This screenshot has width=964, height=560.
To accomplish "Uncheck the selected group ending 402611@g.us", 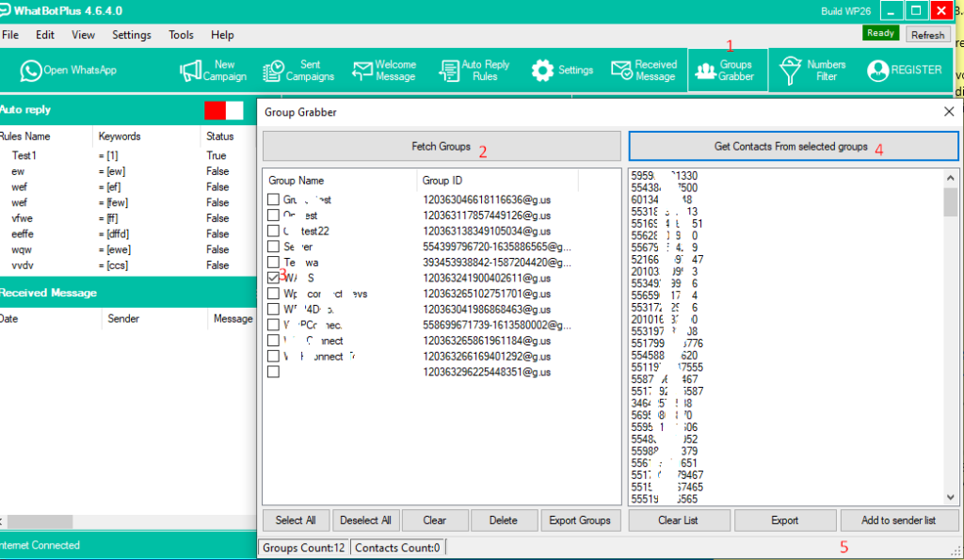I will pyautogui.click(x=273, y=278).
